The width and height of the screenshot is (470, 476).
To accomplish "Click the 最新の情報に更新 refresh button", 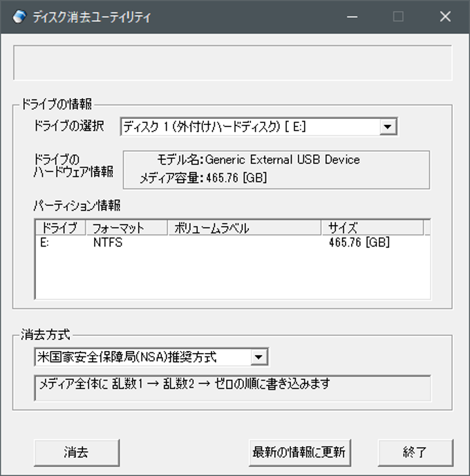I will (x=300, y=453).
